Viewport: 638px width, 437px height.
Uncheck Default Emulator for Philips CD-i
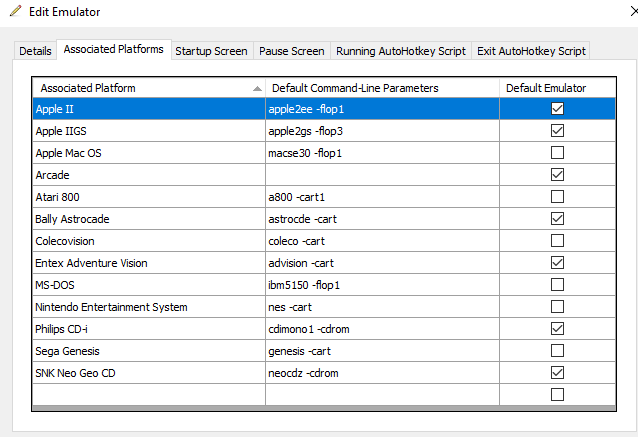click(x=557, y=328)
